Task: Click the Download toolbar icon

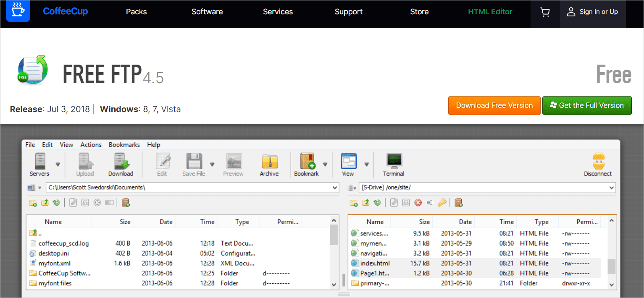Action: [121, 161]
